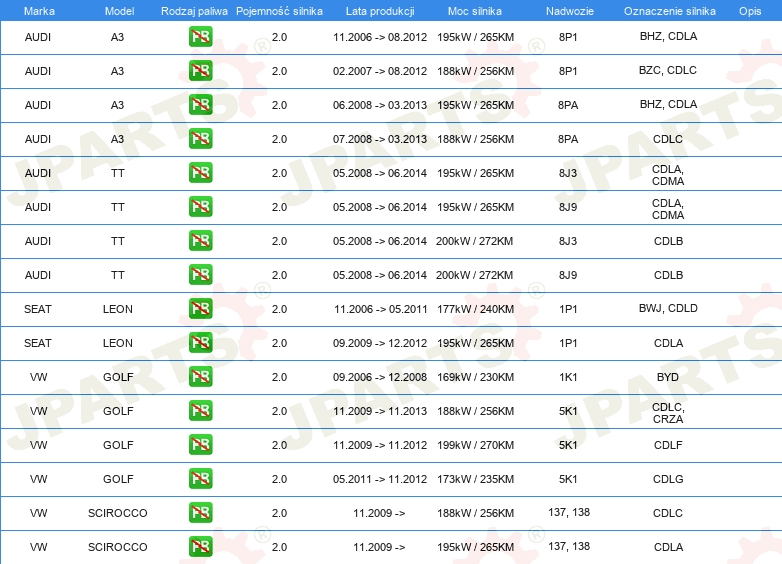This screenshot has width=782, height=564.
Task: Click 137, 138 body code in the 195kW SCIROCCO row
Action: (x=569, y=546)
